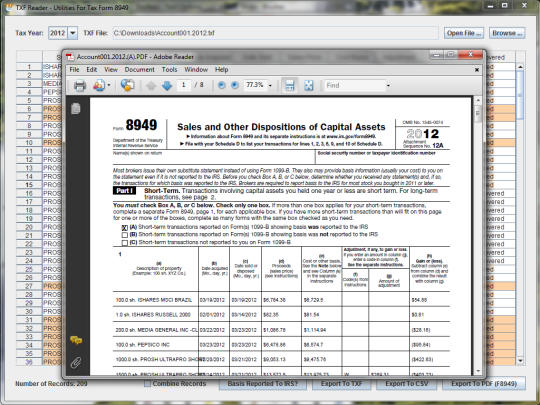Open the Pages panel in Reader sidebar
Image resolution: width=540 pixels, height=405 pixels.
point(76,108)
